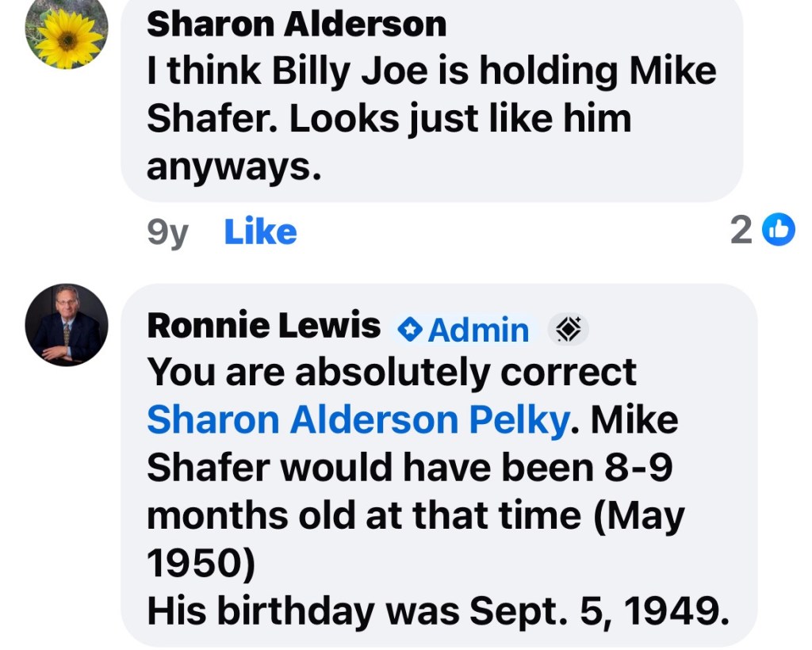Screen dimensions: 812x650
Task: Tap the blue thumbs-up reaction icon
Action: (778, 230)
